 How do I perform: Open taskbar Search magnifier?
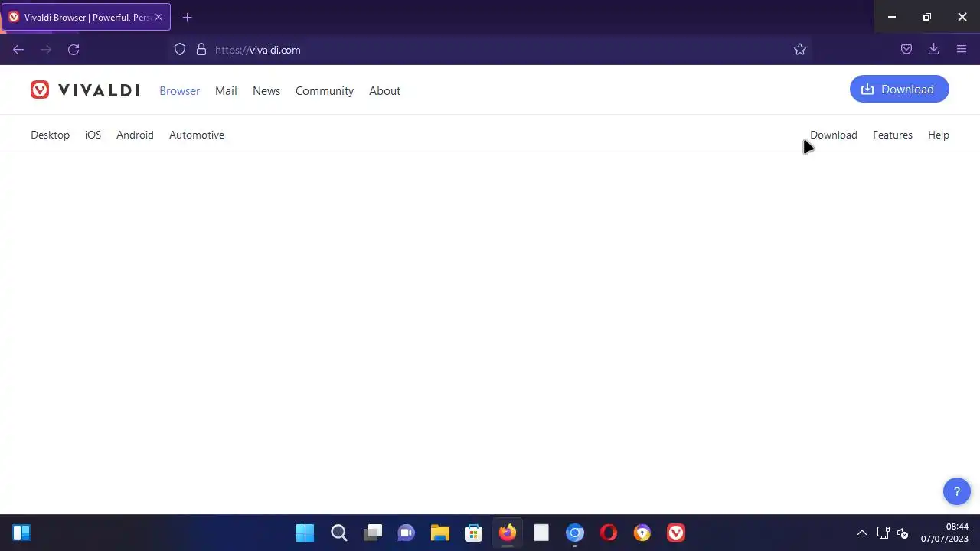(339, 533)
